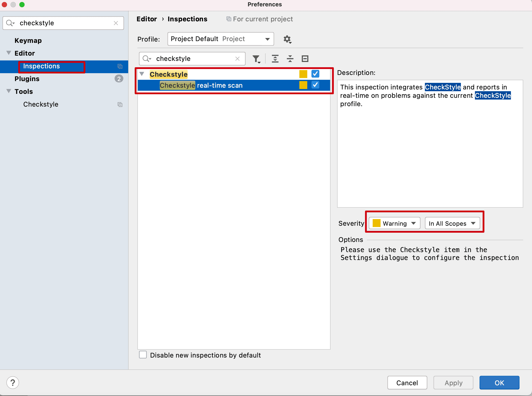Image resolution: width=532 pixels, height=396 pixels.
Task: Toggle the Checkstyle group checkbox
Action: pyautogui.click(x=315, y=74)
